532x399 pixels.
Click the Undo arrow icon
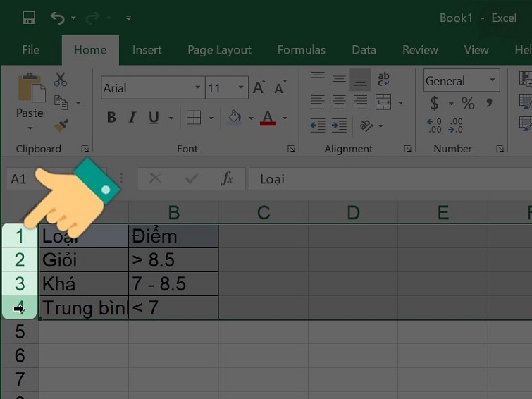[x=57, y=18]
